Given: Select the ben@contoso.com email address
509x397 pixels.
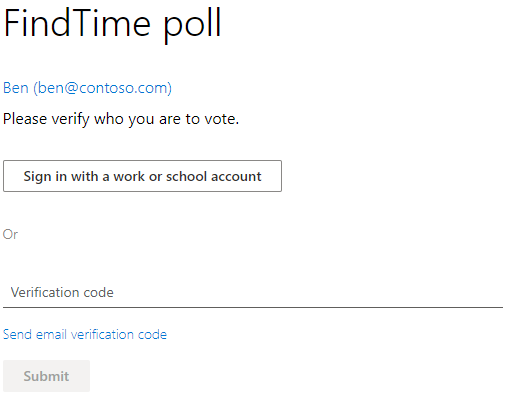Looking at the screenshot, I should click(x=103, y=88).
